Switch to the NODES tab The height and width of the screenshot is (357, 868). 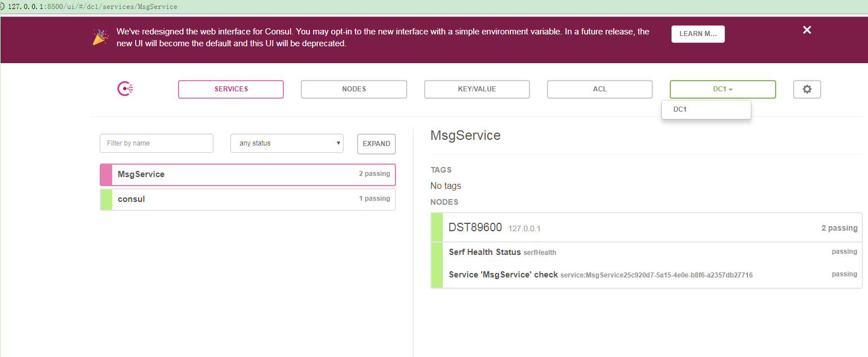pos(354,89)
